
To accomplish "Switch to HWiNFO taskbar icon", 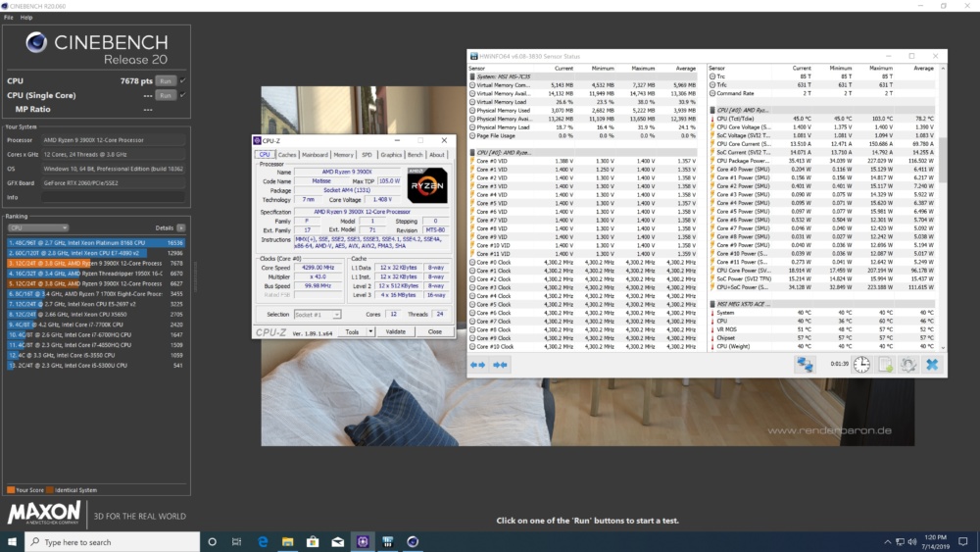I will (387, 542).
